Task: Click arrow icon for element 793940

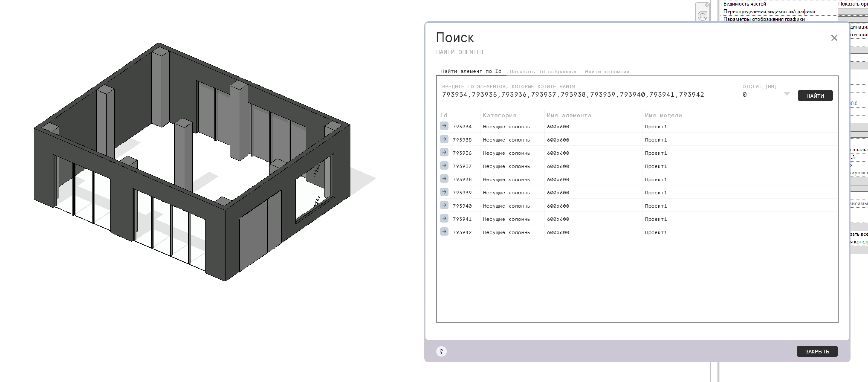Action: (444, 205)
